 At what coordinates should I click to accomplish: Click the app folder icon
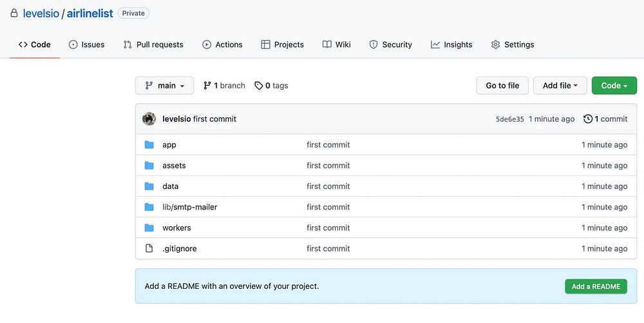tap(149, 144)
